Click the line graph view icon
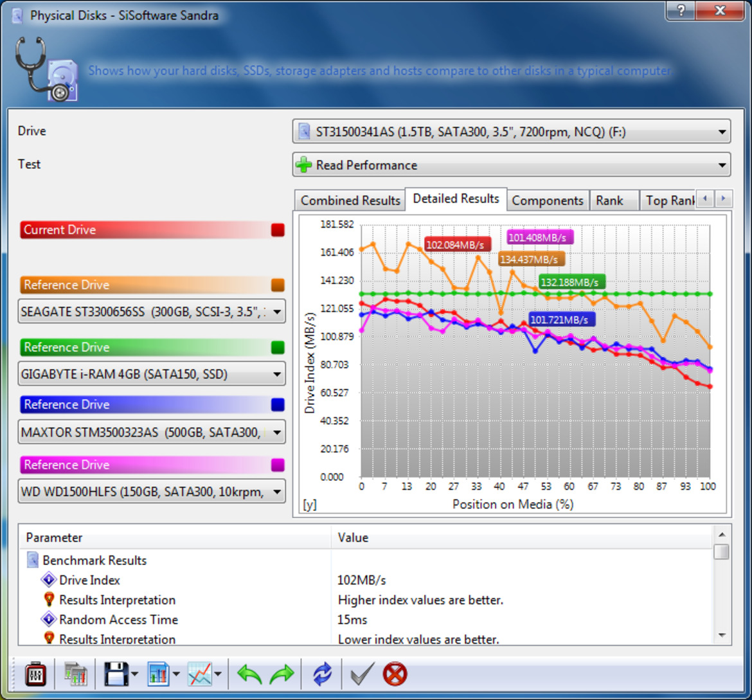Image resolution: width=752 pixels, height=700 pixels. (200, 674)
